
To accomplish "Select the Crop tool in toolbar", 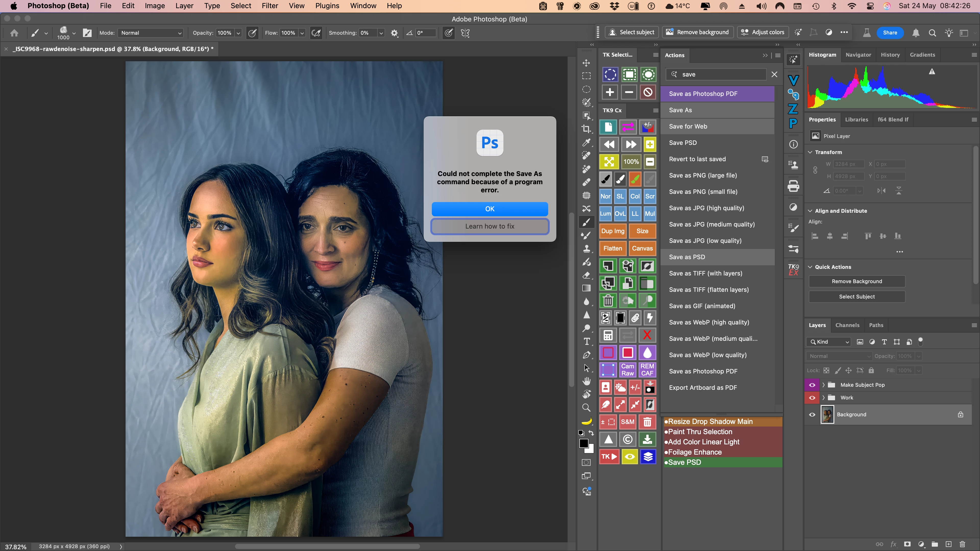I will (586, 129).
